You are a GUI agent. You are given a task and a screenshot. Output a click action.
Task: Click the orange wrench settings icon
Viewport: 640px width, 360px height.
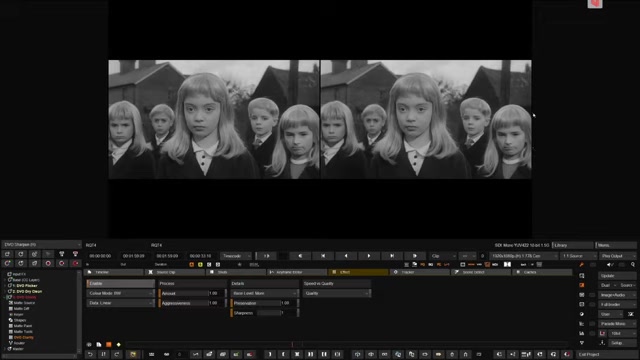point(582,264)
